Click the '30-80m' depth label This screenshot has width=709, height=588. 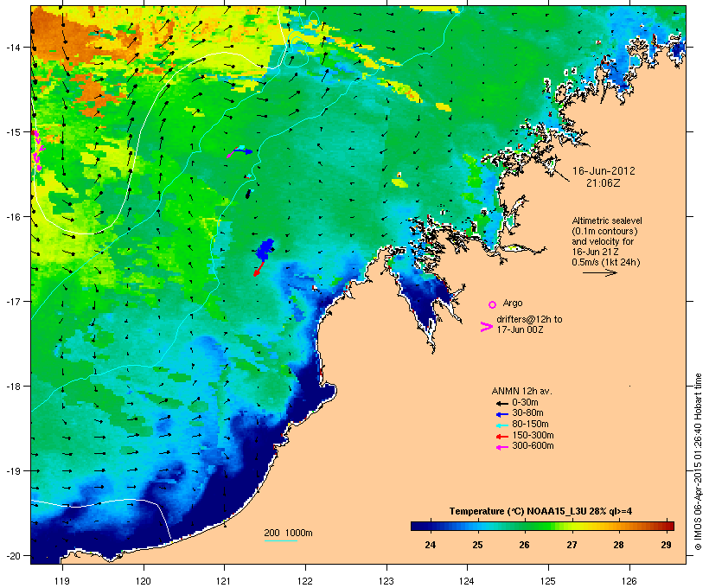[527, 413]
